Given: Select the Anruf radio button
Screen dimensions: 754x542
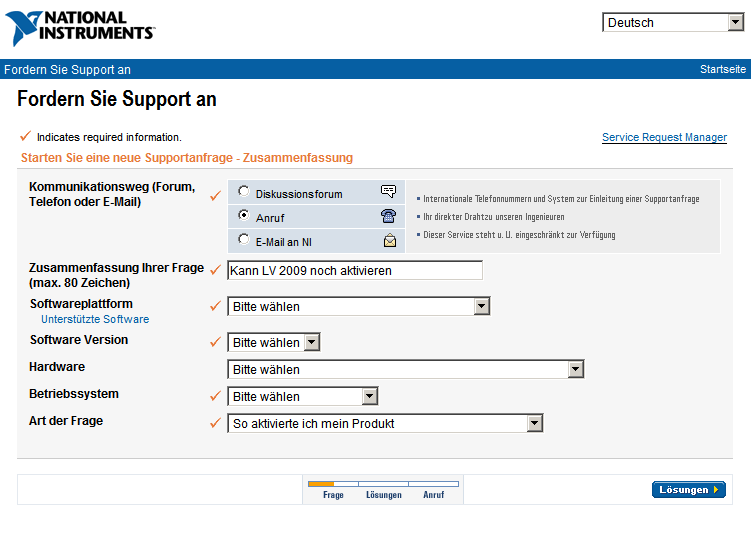Looking at the screenshot, I should tap(244, 215).
